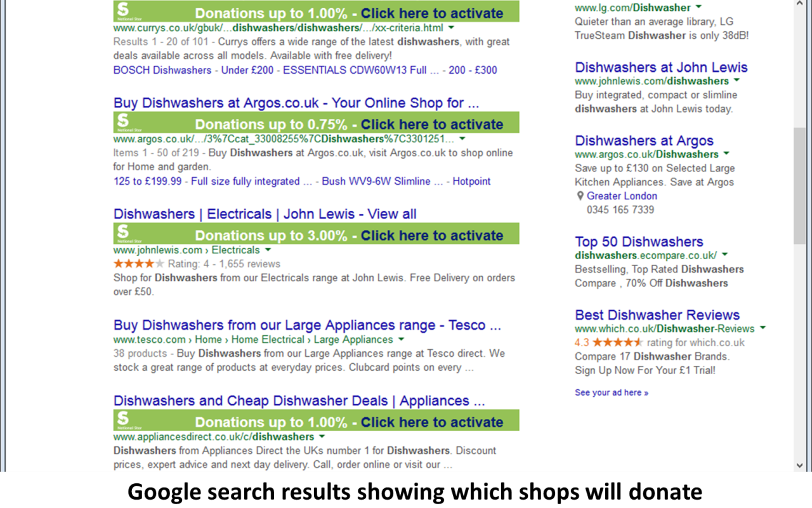Click 'rating for which.co.uk' text
Image resolution: width=812 pixels, height=508 pixels.
coord(696,342)
